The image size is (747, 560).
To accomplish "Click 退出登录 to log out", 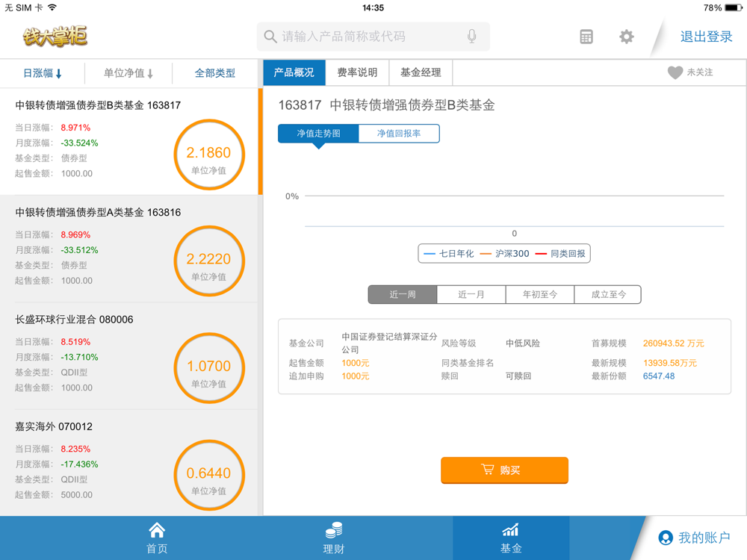I will tap(706, 37).
